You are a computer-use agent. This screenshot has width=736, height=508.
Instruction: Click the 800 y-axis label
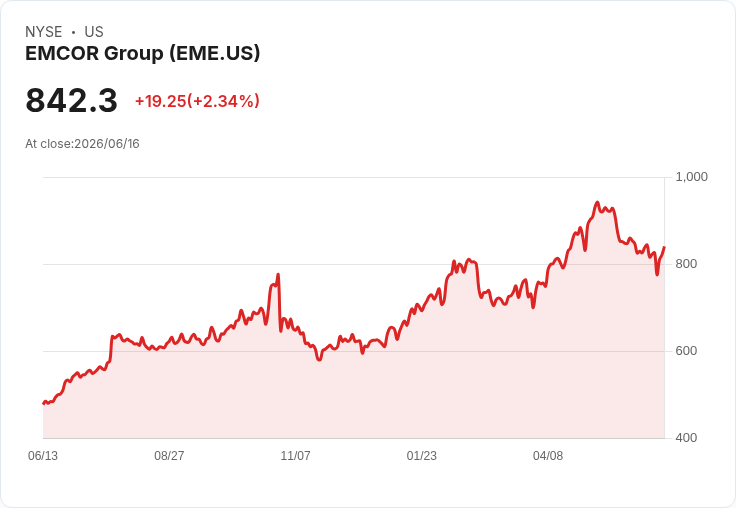(x=686, y=264)
